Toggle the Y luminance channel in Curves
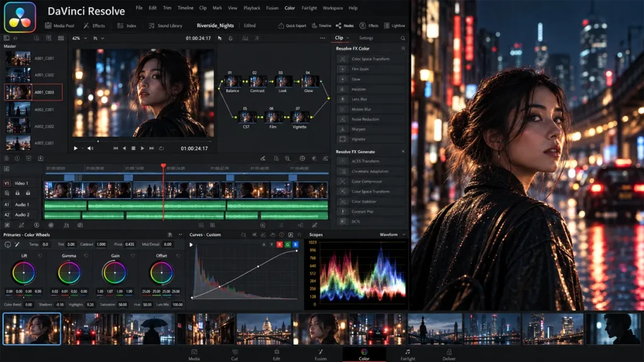 pyautogui.click(x=272, y=244)
